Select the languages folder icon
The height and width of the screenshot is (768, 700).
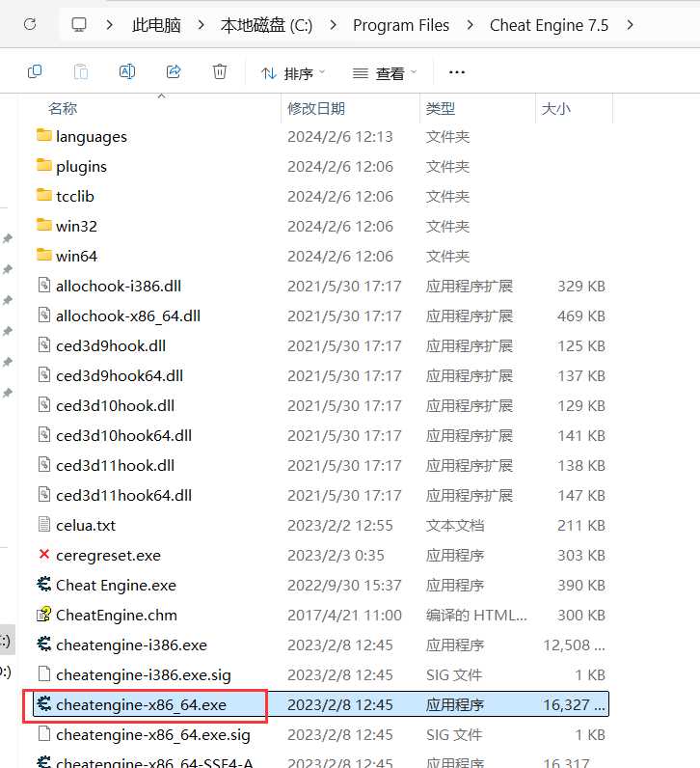coord(44,135)
